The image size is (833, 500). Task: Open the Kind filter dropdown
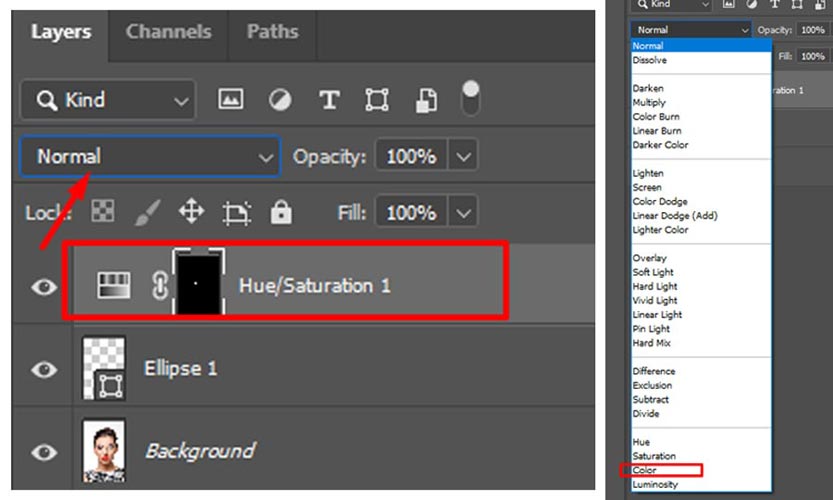pyautogui.click(x=108, y=100)
